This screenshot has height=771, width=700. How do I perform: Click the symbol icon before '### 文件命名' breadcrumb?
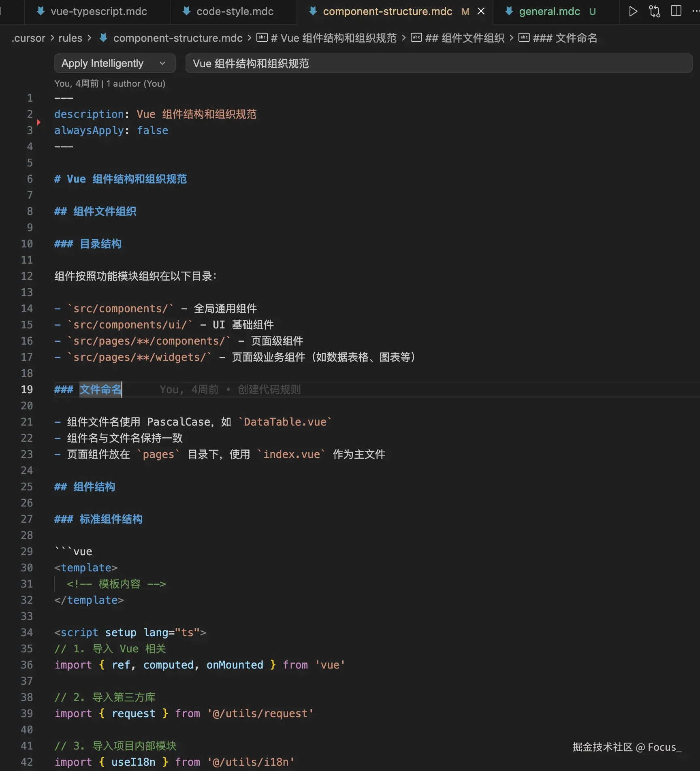pyautogui.click(x=524, y=38)
